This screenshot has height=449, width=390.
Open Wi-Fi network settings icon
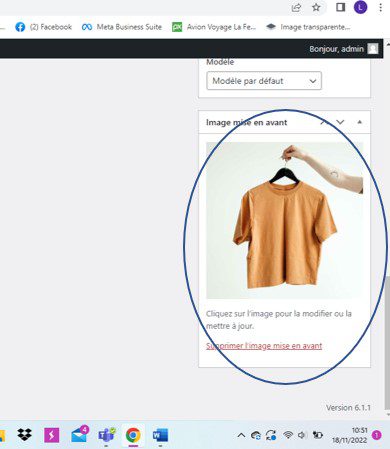click(288, 435)
